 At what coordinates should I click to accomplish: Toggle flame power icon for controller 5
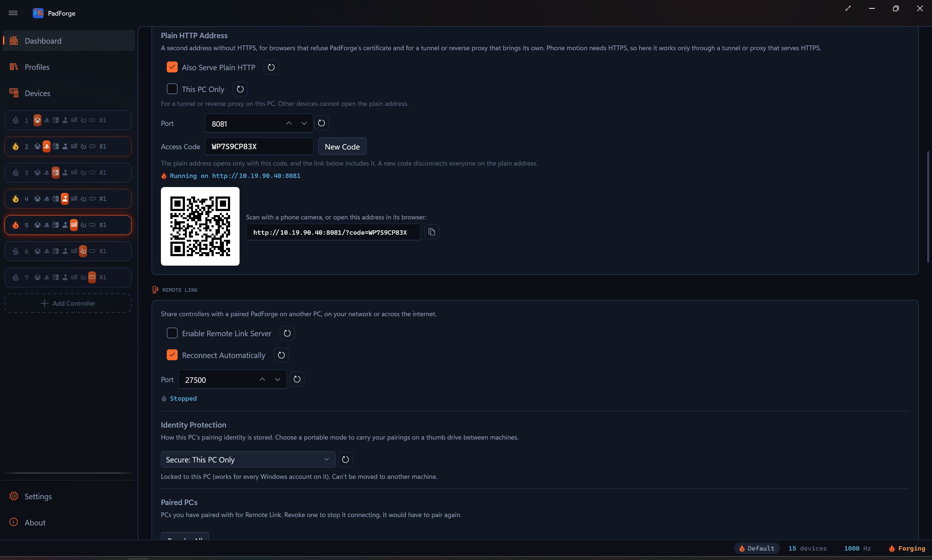[16, 225]
